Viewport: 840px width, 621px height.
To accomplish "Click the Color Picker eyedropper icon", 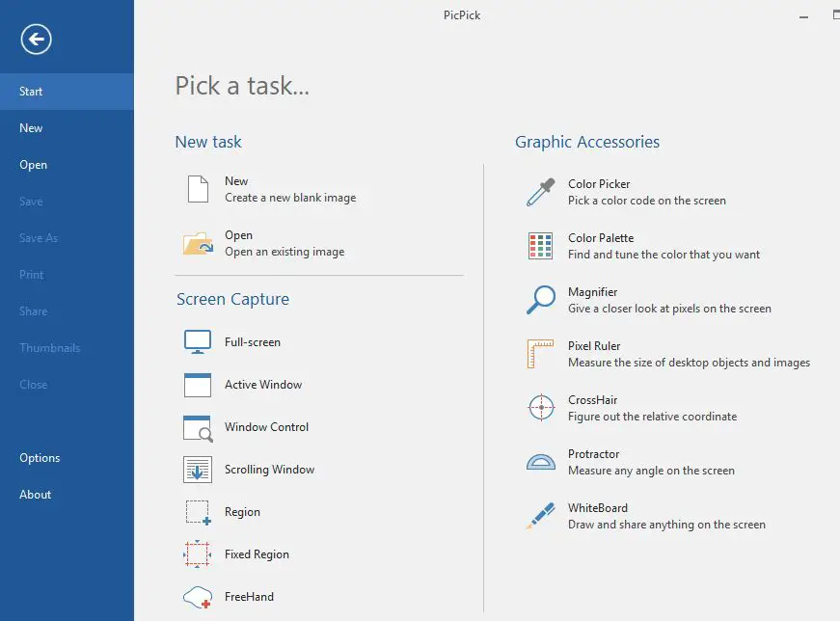I will click(x=540, y=192).
